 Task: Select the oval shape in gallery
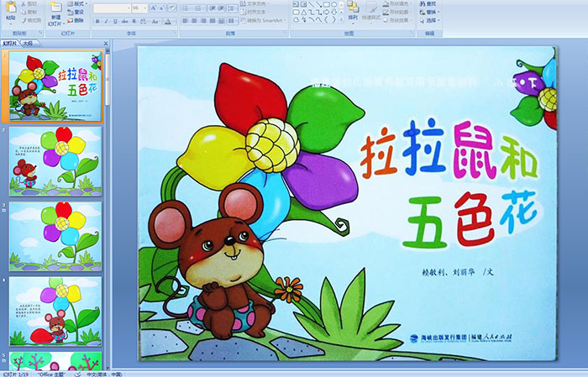click(x=333, y=5)
